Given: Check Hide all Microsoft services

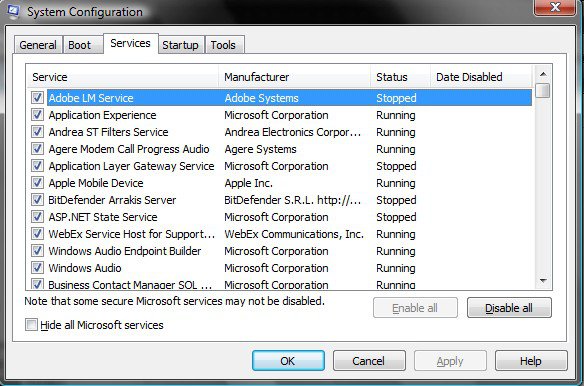Looking at the screenshot, I should tap(31, 325).
